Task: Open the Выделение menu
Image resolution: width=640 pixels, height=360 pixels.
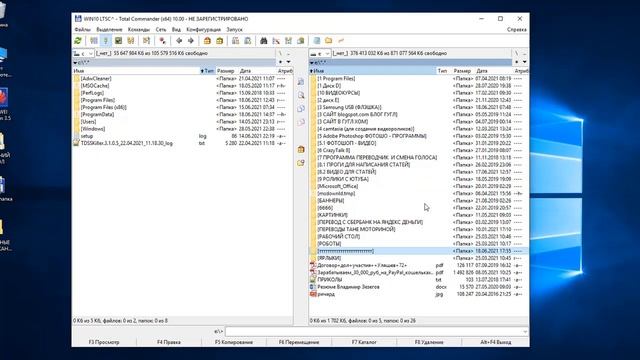Action: pos(109,30)
